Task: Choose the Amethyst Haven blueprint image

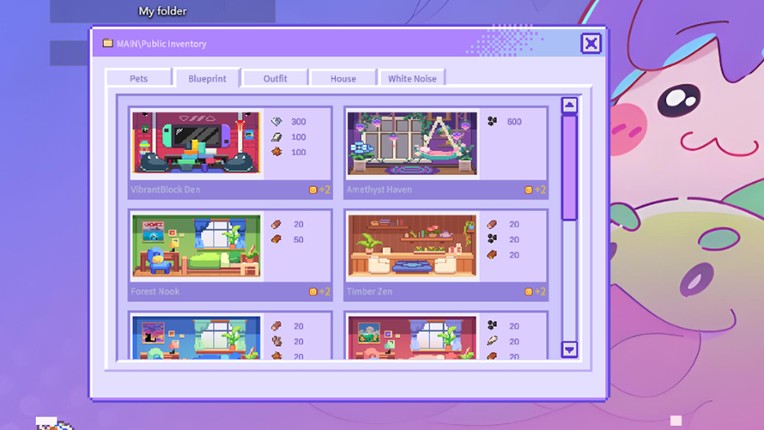Action: [x=412, y=144]
